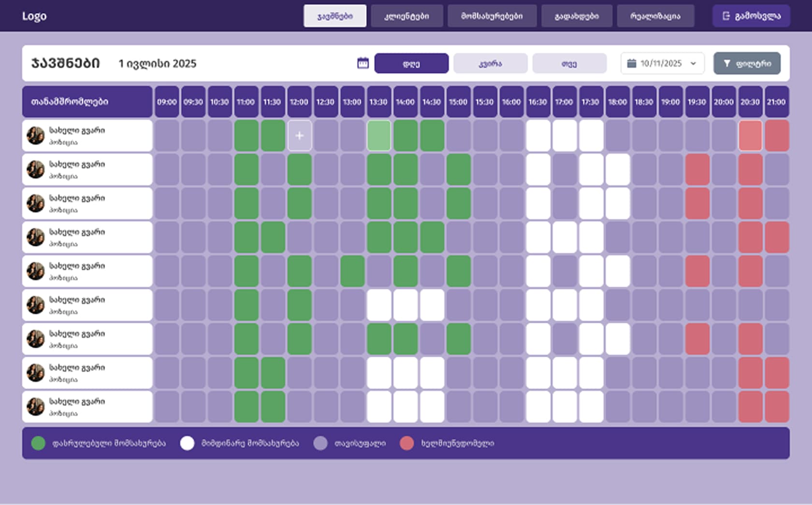Screen dimensions: 812x505
Task: Select the light green 13:30 slot, first row
Action: 379,136
